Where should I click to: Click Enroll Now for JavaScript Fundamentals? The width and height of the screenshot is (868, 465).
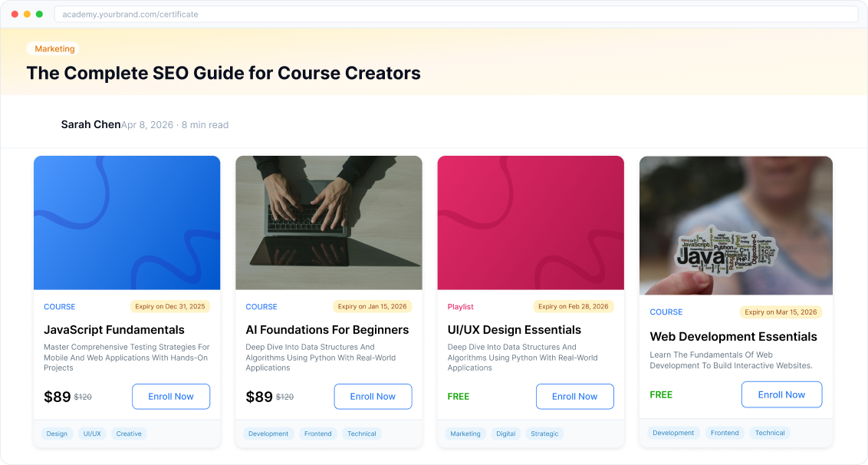[x=171, y=396]
